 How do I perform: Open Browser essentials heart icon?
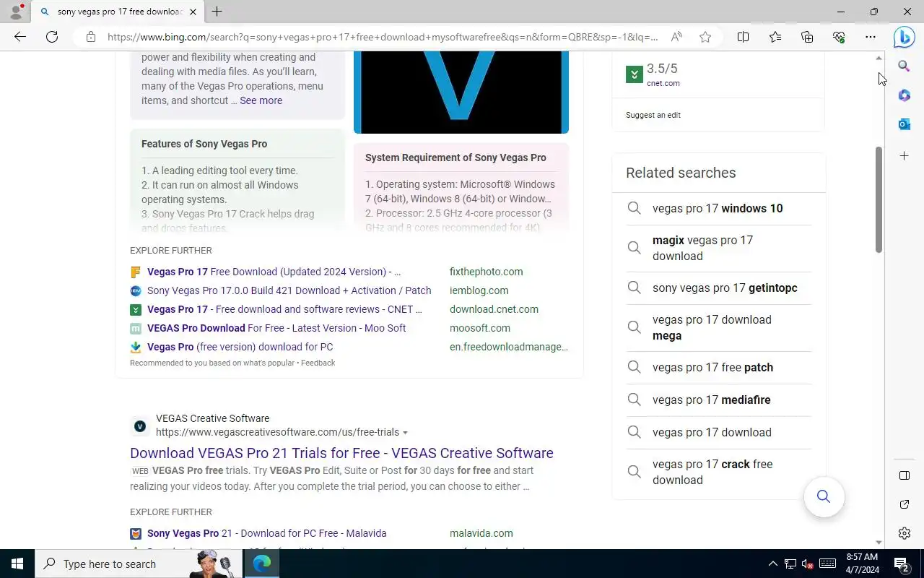(x=839, y=37)
